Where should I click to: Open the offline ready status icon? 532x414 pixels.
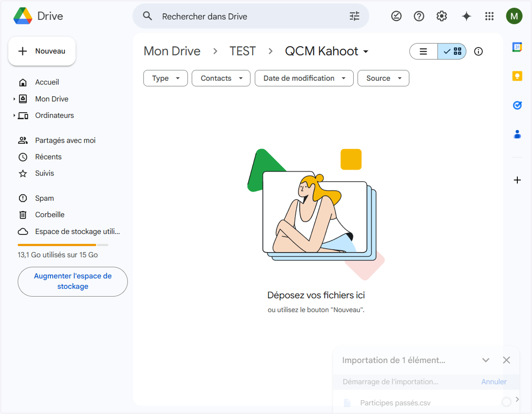pos(396,16)
